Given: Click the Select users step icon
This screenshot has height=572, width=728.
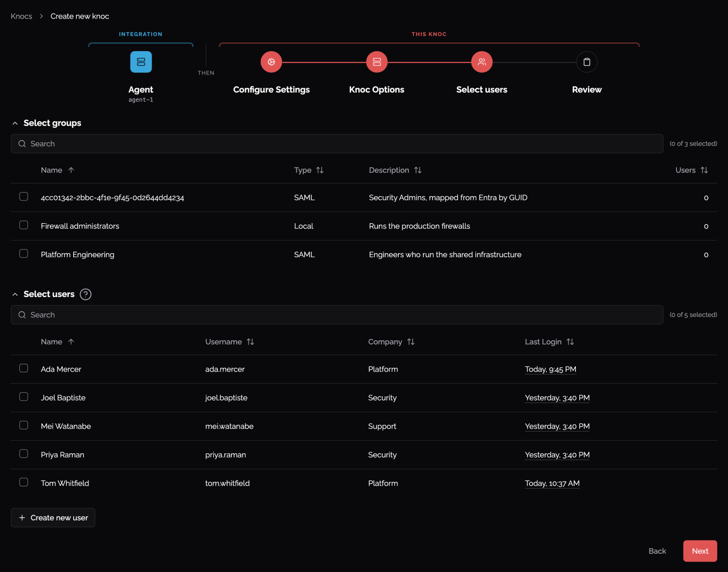Looking at the screenshot, I should click(482, 62).
